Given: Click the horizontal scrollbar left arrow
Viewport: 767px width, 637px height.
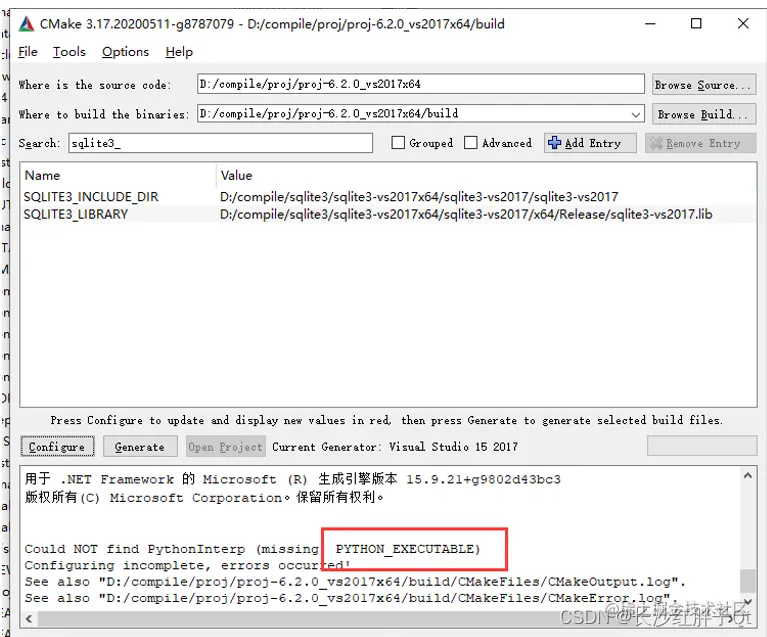Looking at the screenshot, I should pos(29,619).
